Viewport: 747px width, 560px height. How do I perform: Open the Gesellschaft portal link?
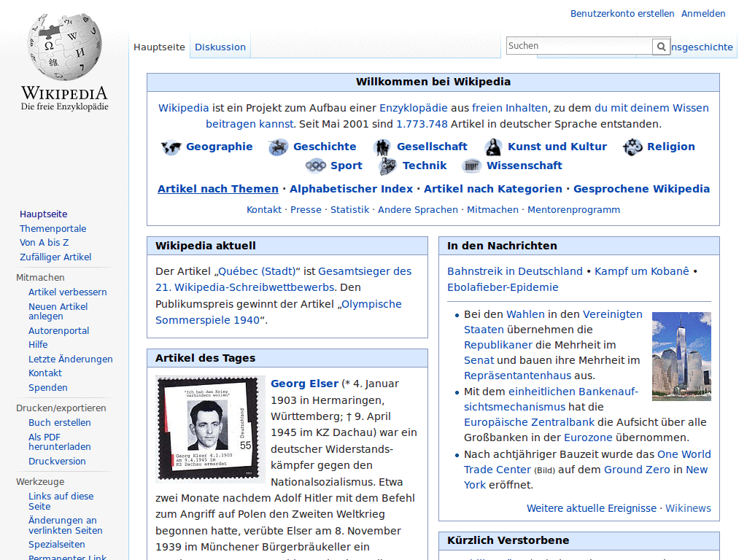432,147
